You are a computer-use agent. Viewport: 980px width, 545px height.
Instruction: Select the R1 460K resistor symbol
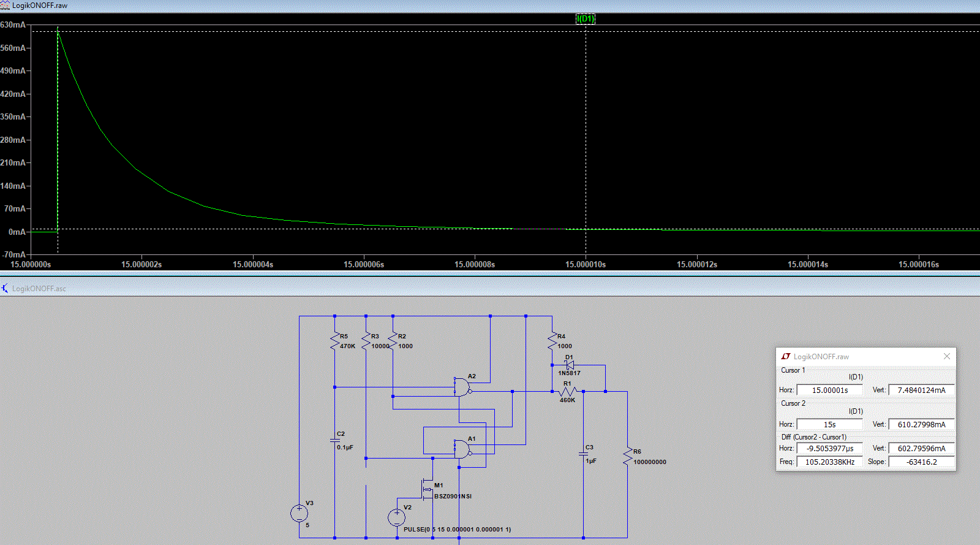coord(568,391)
